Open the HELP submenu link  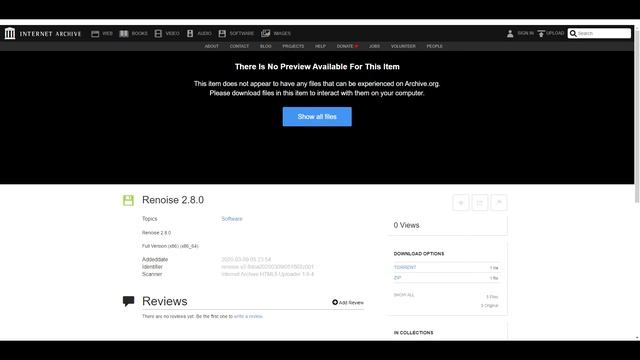click(x=320, y=46)
